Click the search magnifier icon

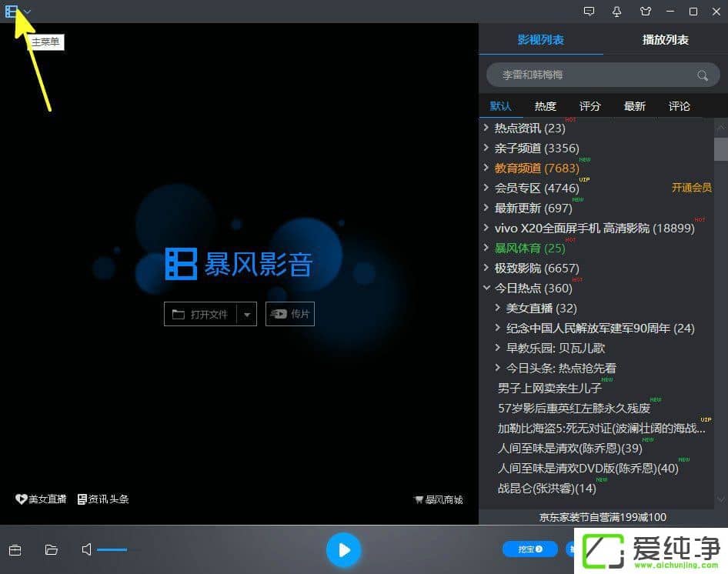click(x=702, y=75)
